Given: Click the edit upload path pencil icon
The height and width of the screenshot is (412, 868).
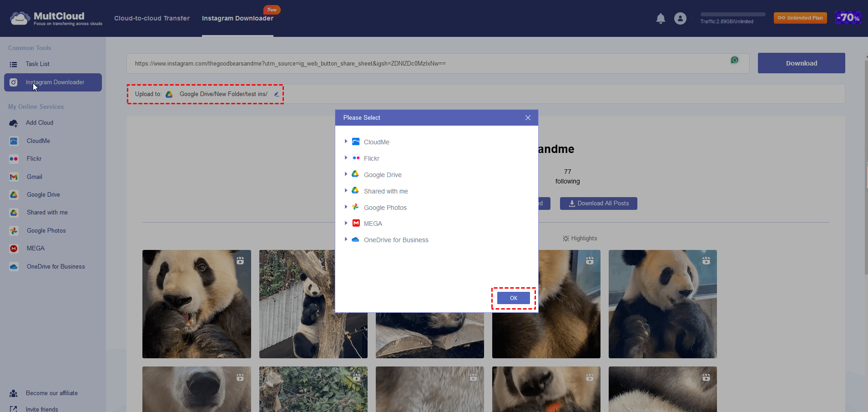Looking at the screenshot, I should tap(277, 94).
